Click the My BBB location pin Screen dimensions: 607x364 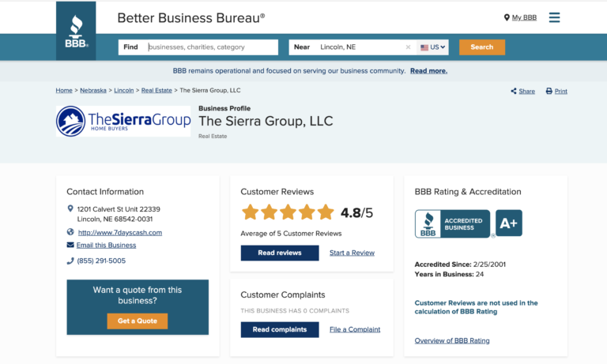coord(507,17)
